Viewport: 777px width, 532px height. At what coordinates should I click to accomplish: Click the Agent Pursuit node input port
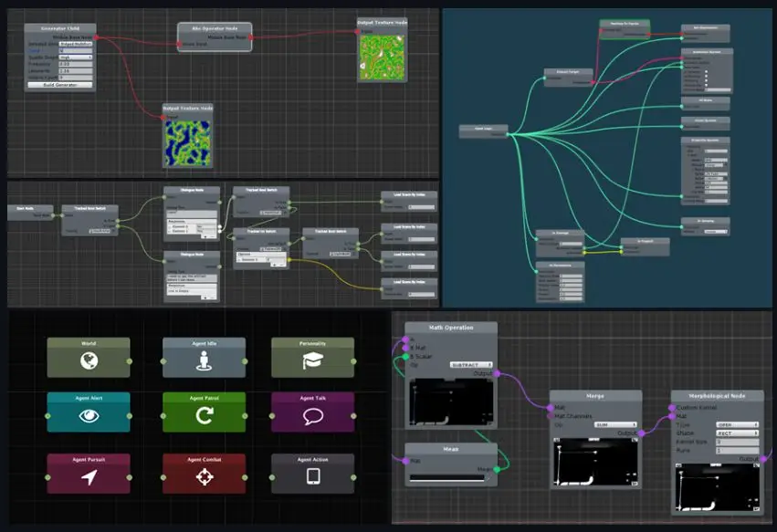pyautogui.click(x=47, y=477)
